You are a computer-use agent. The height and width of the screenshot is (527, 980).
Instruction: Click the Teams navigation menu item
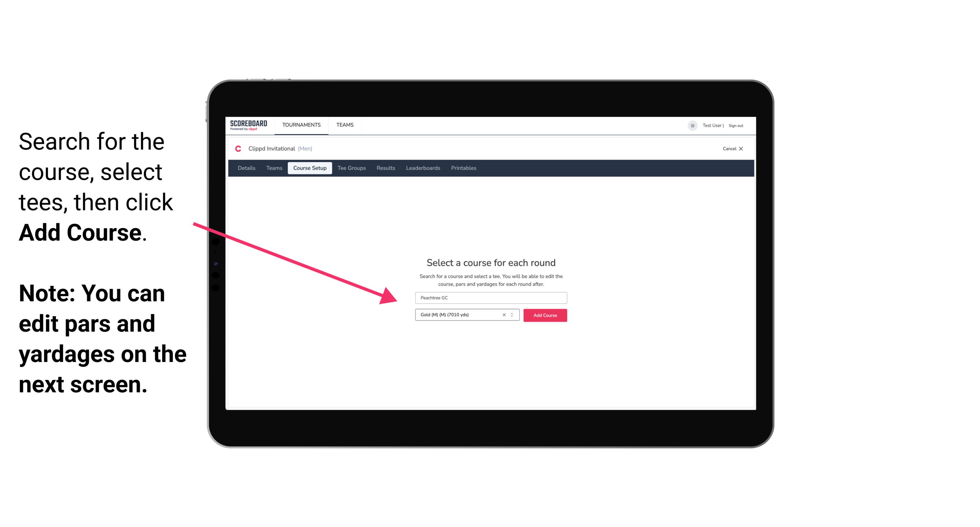point(343,124)
